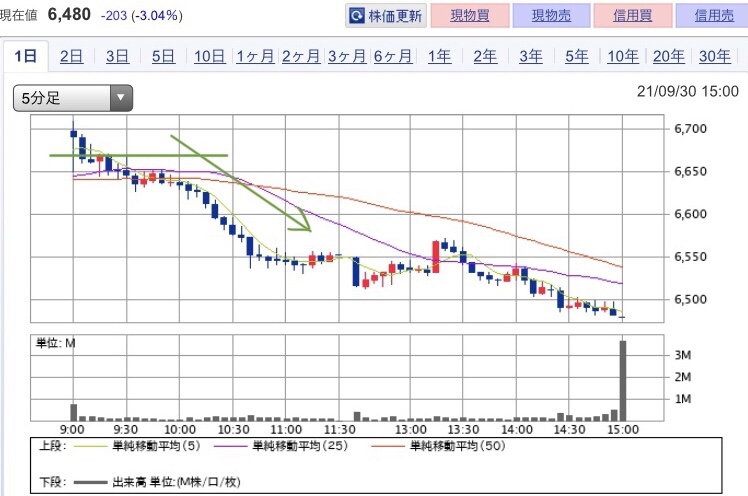This screenshot has height=496, width=748.
Task: Show the 3ヶ月 chart range
Action: [x=347, y=56]
